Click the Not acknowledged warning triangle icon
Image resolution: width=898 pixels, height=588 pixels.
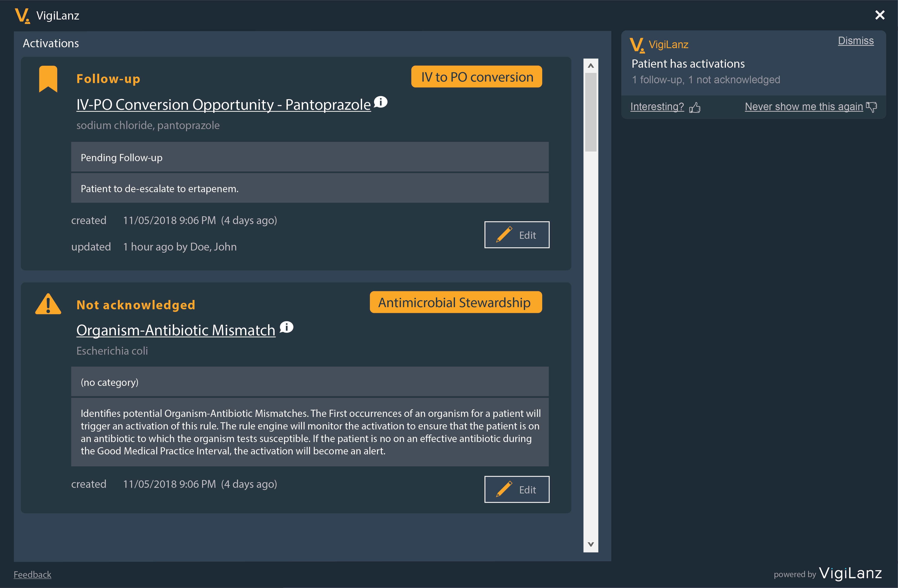[48, 304]
